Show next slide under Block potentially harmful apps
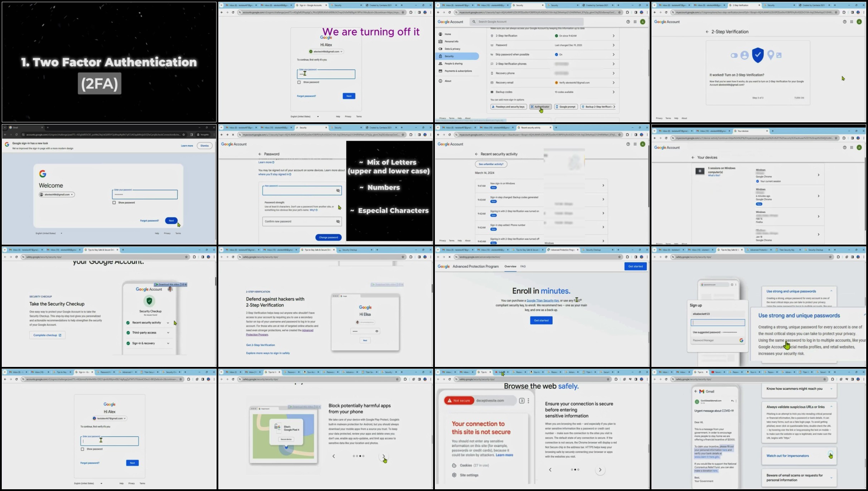The width and height of the screenshot is (868, 491). (384, 457)
